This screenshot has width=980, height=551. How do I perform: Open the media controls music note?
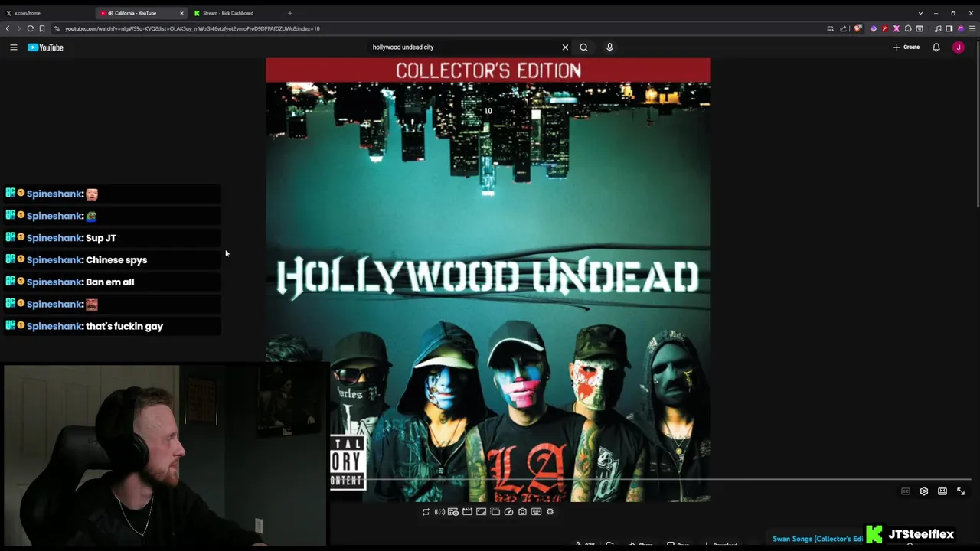tap(938, 28)
